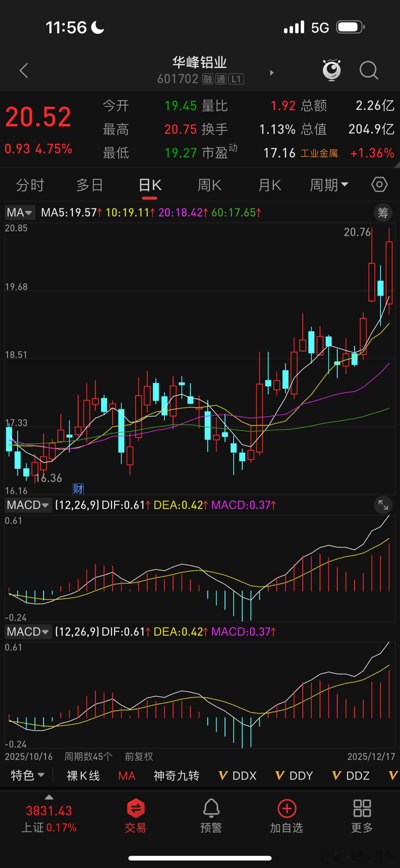400x868 pixels.
Task: Tap the 工业金属 sector link
Action: tap(319, 153)
